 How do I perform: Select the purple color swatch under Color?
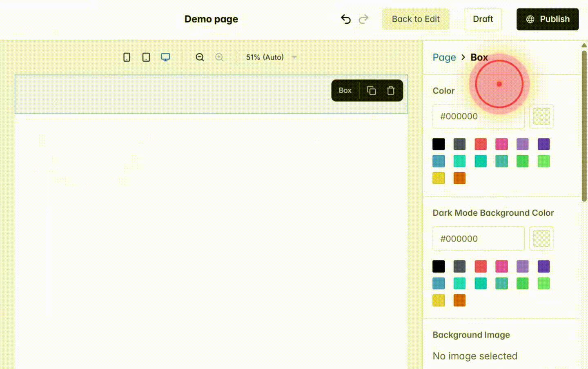[523, 144]
